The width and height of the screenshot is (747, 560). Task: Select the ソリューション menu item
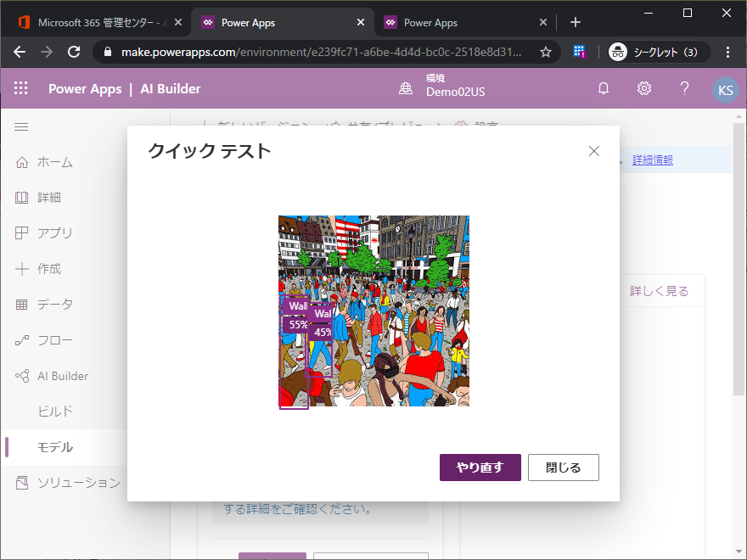[x=79, y=483]
